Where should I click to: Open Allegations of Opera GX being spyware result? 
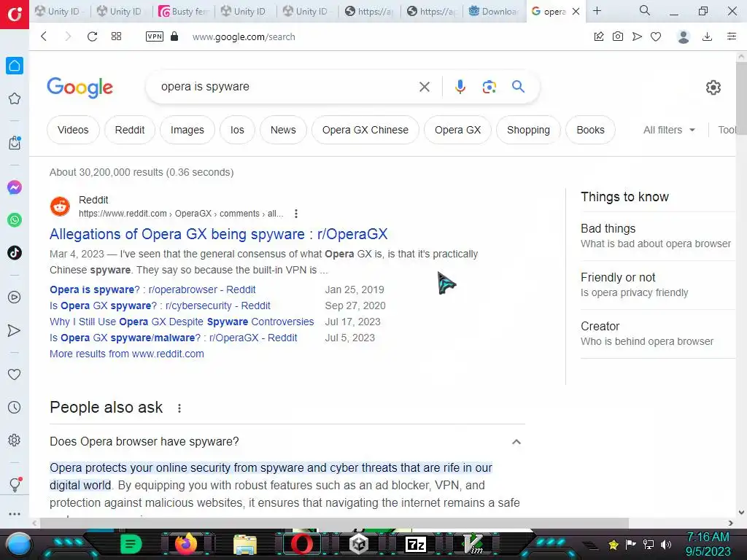point(219,234)
